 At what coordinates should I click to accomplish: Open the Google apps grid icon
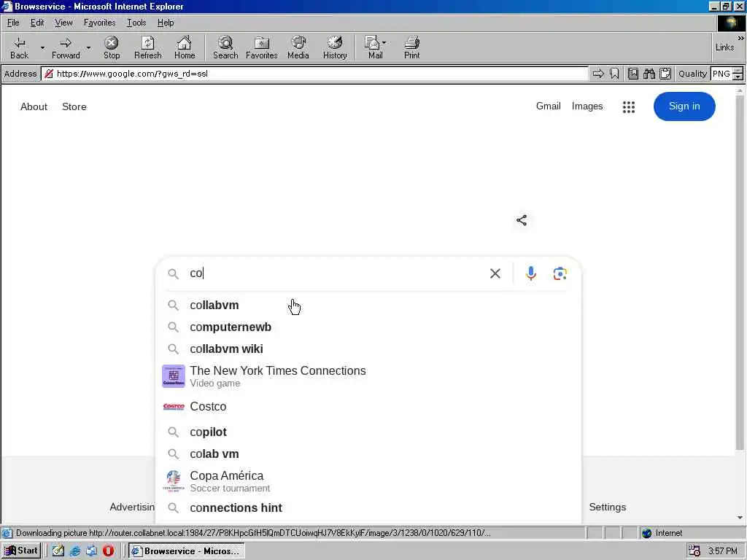point(629,106)
